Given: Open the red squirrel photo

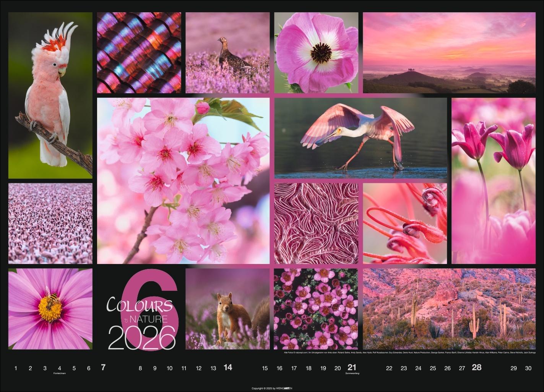Looking at the screenshot, I should 227,309.
